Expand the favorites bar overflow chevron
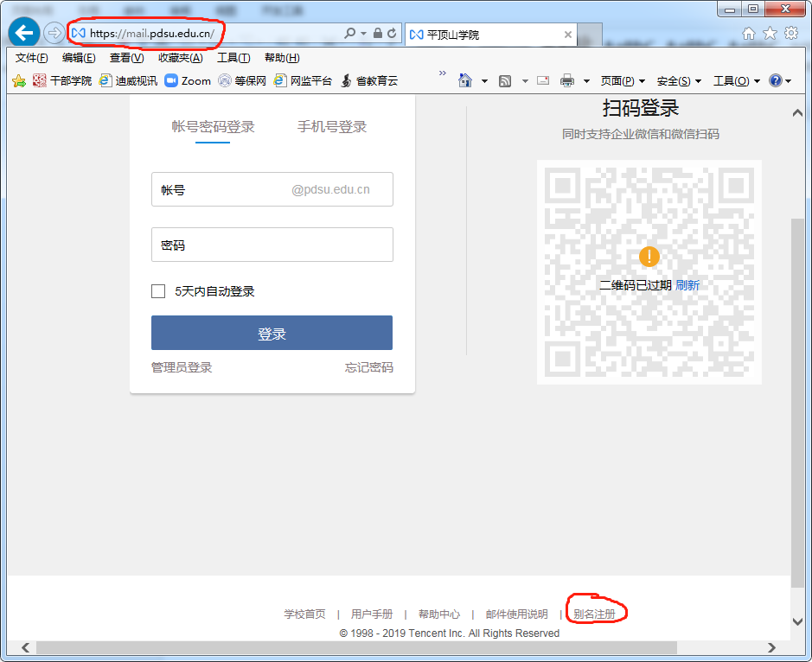This screenshot has height=662, width=812. (442, 73)
